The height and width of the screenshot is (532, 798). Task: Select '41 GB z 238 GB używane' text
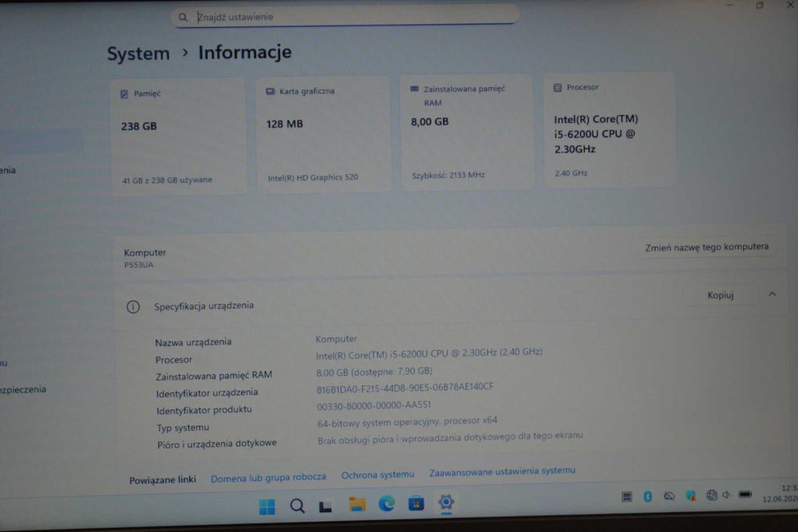pyautogui.click(x=167, y=180)
